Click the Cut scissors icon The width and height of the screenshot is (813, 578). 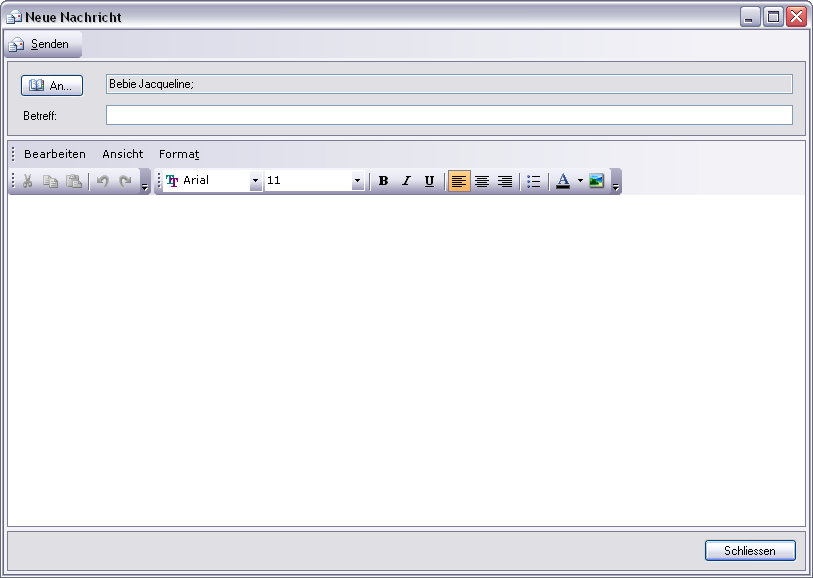click(x=27, y=181)
